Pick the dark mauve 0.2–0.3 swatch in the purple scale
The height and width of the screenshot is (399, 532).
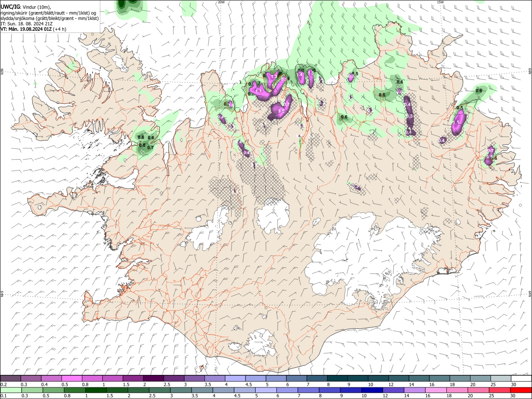10,379
